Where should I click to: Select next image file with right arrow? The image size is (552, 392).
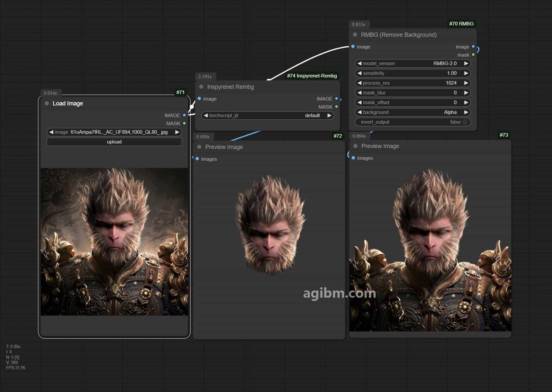177,132
